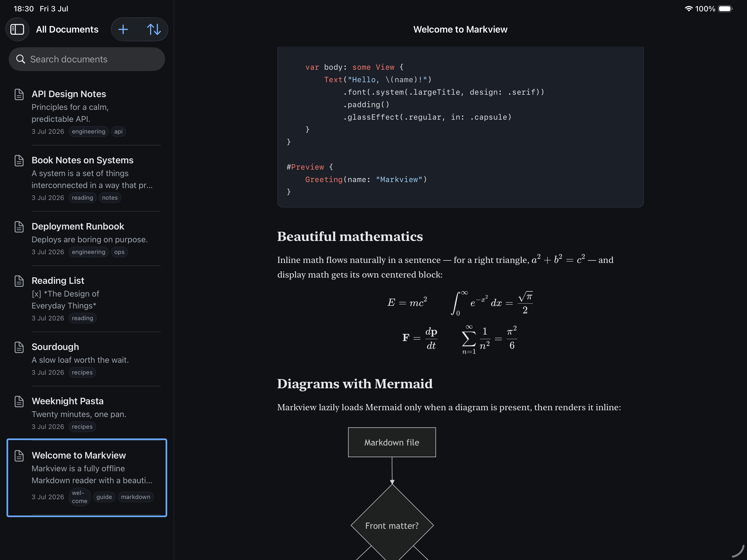Open the sort order arrows
This screenshot has width=747, height=560.
154,29
